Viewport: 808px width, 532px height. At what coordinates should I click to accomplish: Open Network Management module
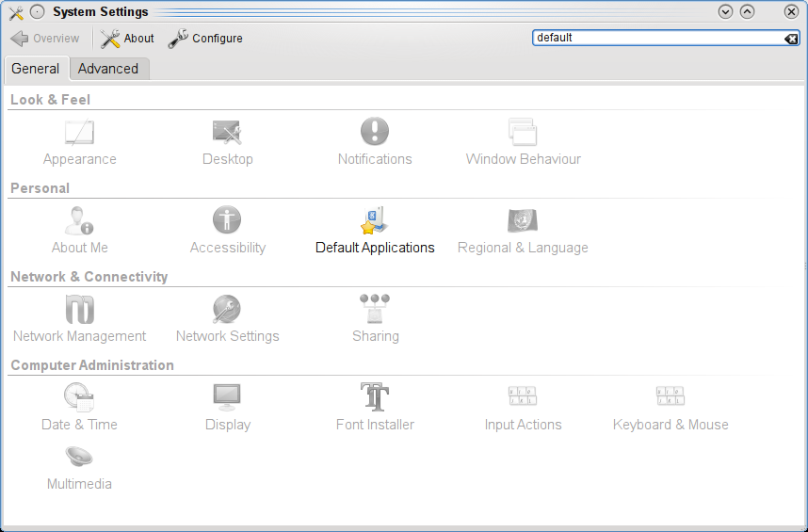coord(80,320)
